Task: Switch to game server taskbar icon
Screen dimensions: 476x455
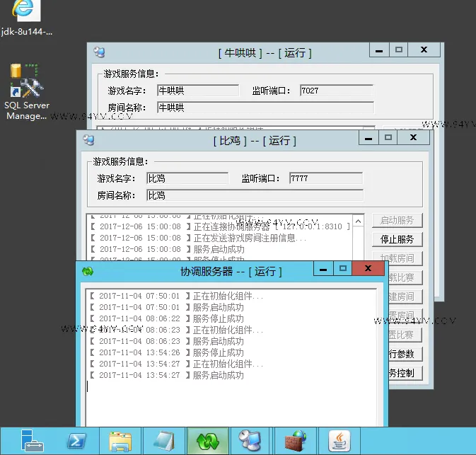Action: tap(250, 441)
